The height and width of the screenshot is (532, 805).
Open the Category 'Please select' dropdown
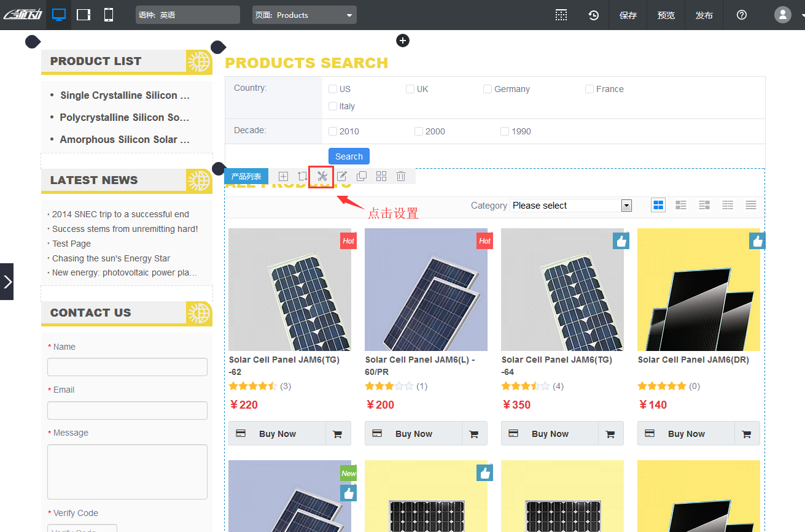[x=570, y=206]
